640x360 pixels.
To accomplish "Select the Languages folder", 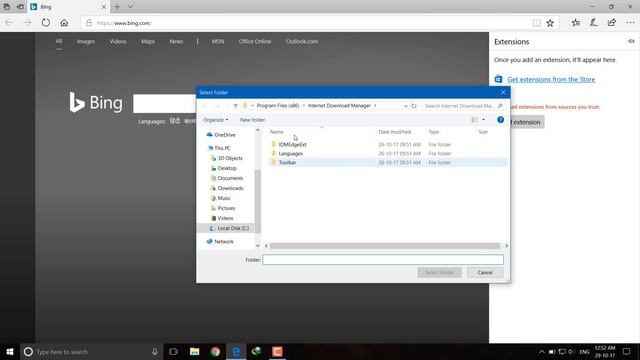I will [291, 153].
